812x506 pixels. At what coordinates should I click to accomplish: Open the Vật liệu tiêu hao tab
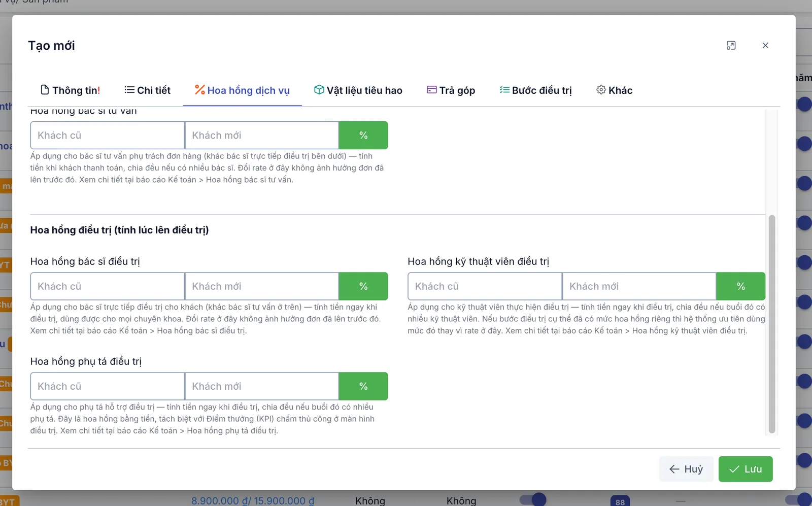pyautogui.click(x=358, y=90)
